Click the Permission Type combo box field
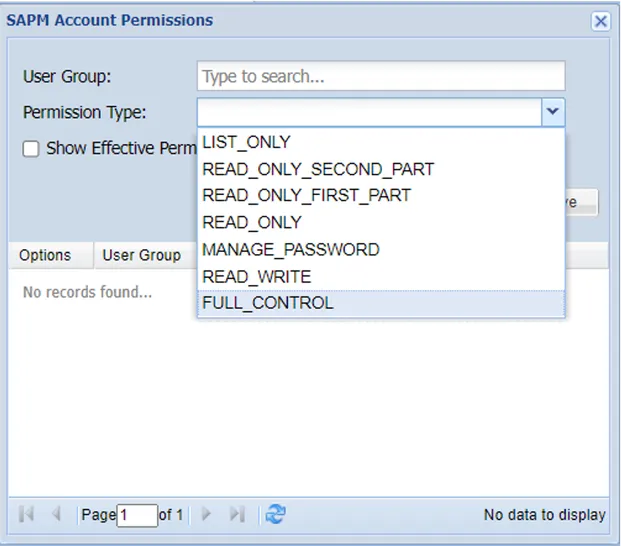The image size is (621, 546). (x=369, y=112)
